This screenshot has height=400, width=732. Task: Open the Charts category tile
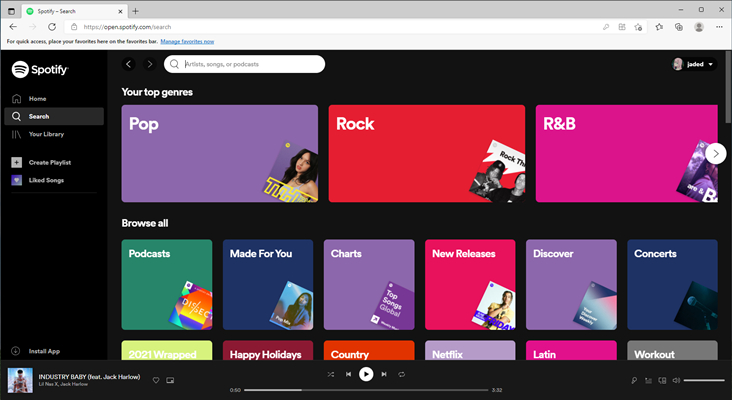(369, 285)
